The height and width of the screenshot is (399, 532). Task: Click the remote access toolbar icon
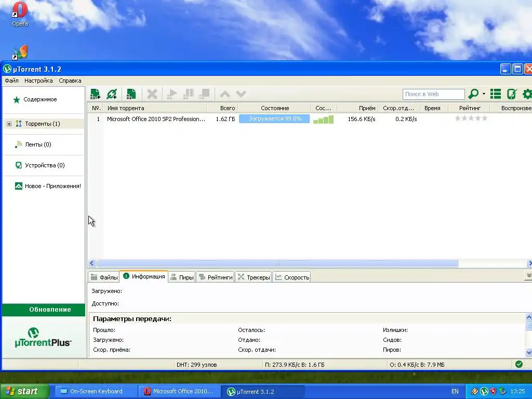coord(512,94)
